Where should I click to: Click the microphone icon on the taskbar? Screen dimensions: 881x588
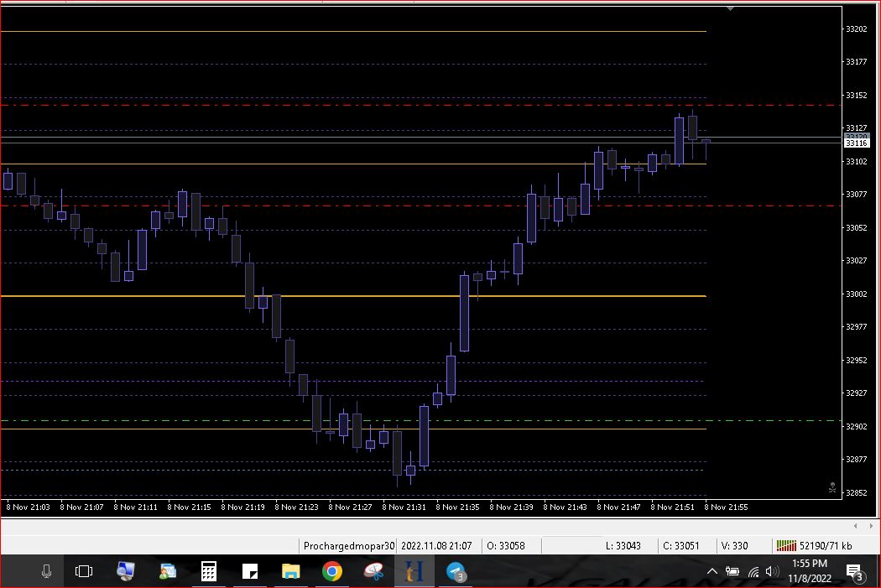click(46, 572)
